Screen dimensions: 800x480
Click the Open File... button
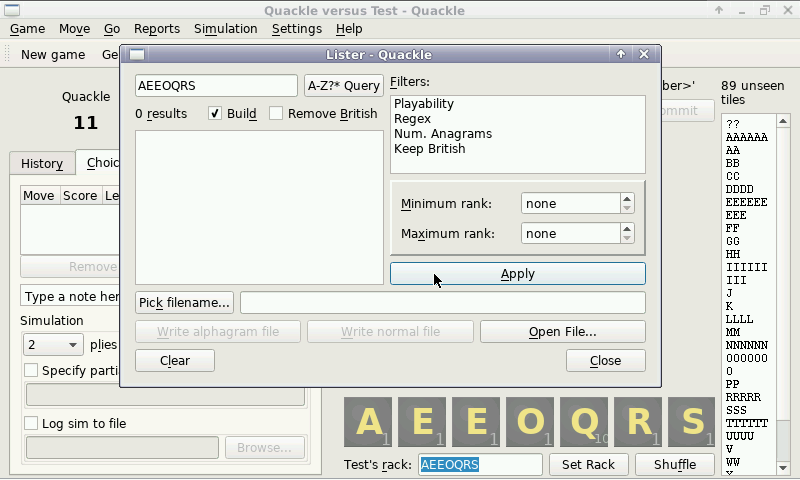coord(562,332)
